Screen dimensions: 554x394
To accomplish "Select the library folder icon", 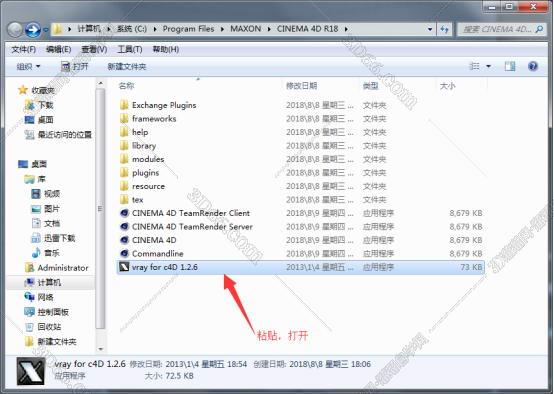I will [x=124, y=145].
